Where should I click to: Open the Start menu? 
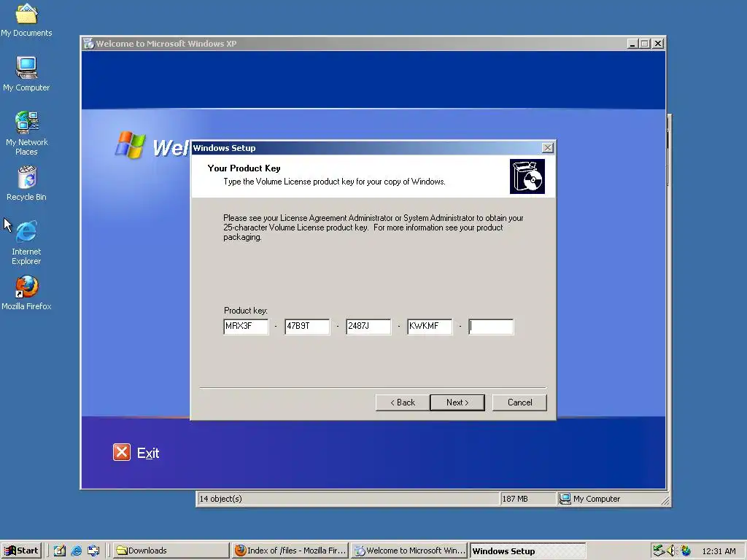coord(21,551)
